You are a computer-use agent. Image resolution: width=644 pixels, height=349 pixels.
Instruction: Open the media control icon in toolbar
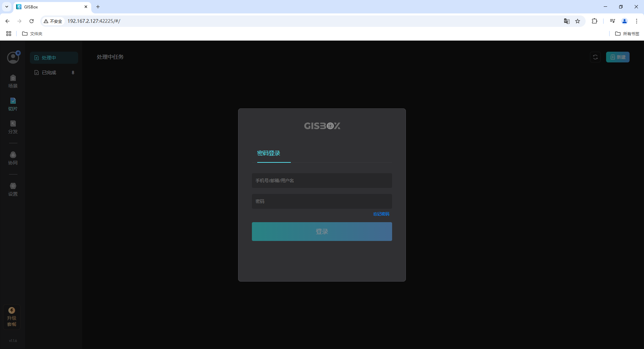pos(612,21)
